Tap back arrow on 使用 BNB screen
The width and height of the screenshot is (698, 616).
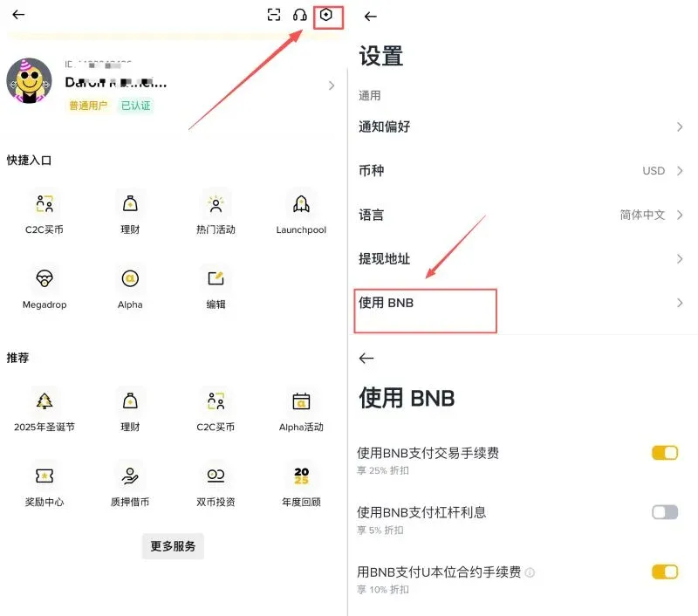[x=366, y=358]
